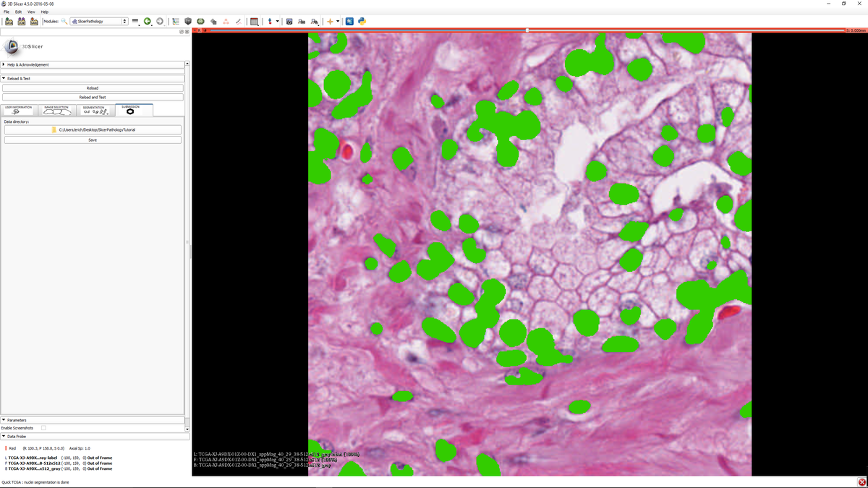Click the Load Data toolbar icon

9,21
